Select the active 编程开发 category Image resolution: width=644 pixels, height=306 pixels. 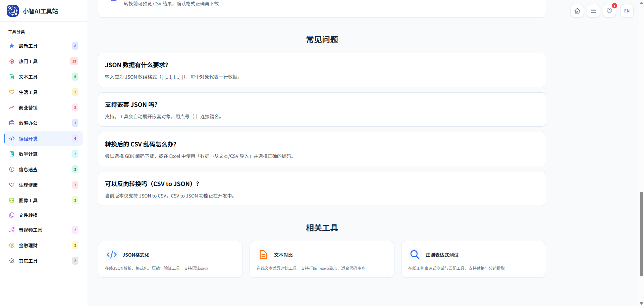coord(43,138)
